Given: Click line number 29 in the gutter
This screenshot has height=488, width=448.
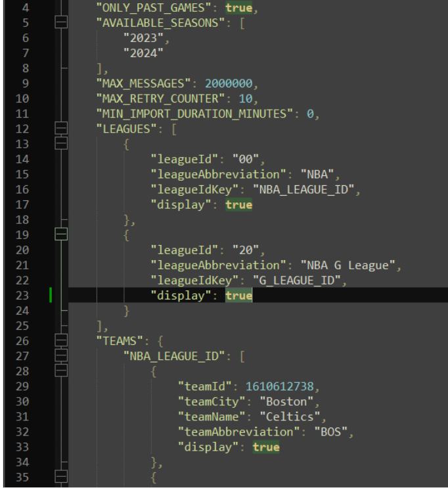Looking at the screenshot, I should 22,386.
